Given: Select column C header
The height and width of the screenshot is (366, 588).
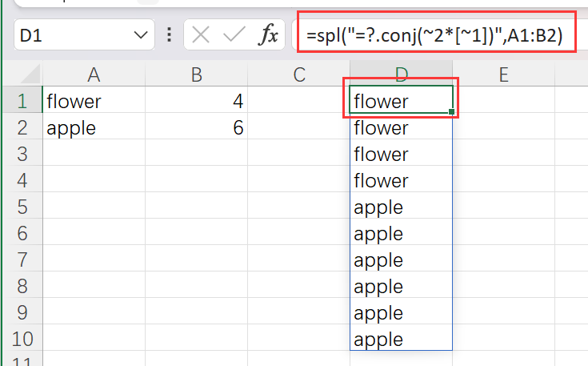Looking at the screenshot, I should click(x=299, y=74).
